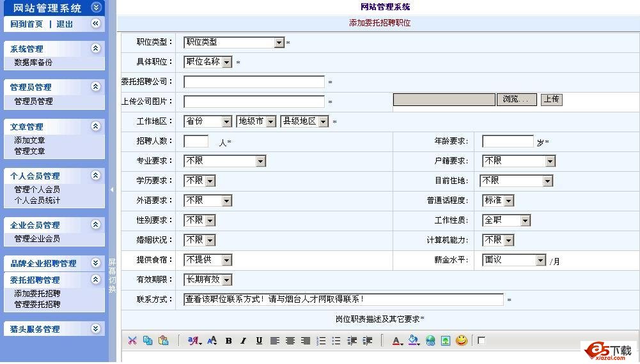Click the outdent icon

click(352, 341)
